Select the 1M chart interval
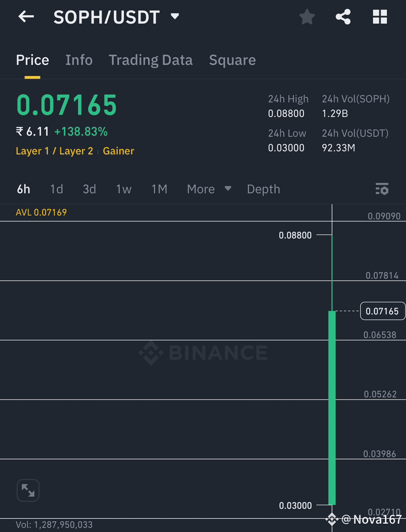The height and width of the screenshot is (532, 406). pos(159,189)
